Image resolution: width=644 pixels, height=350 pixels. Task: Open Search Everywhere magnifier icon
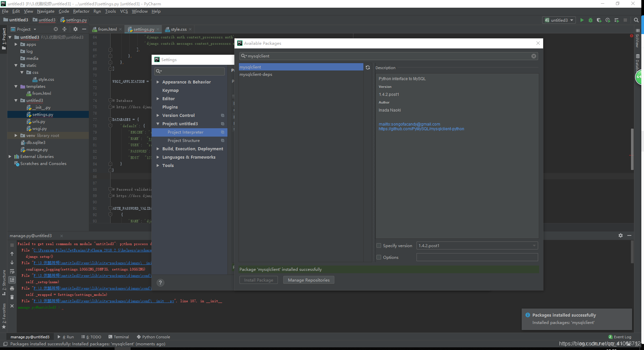[636, 20]
